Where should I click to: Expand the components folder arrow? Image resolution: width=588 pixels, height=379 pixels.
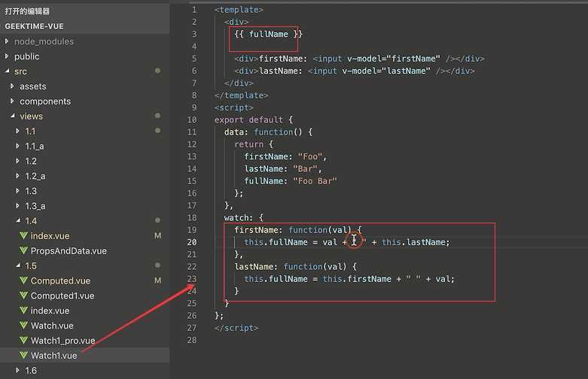point(12,101)
